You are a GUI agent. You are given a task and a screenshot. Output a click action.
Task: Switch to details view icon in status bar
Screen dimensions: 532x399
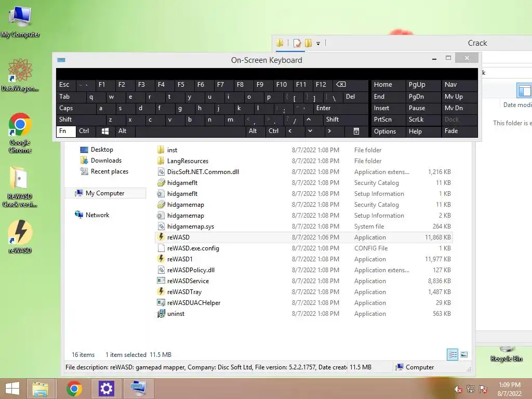point(453,354)
